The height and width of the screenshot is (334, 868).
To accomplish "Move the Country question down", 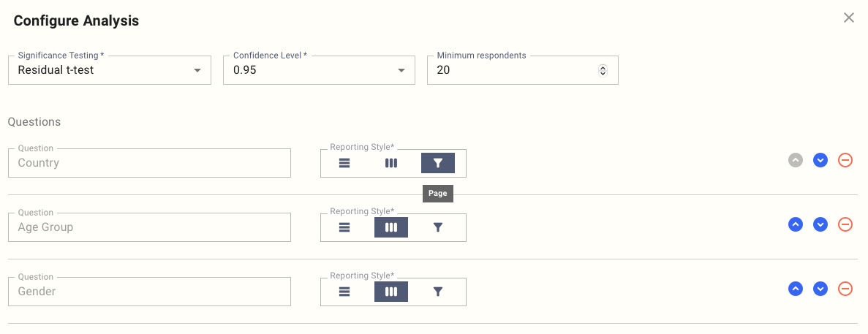I will [x=820, y=160].
